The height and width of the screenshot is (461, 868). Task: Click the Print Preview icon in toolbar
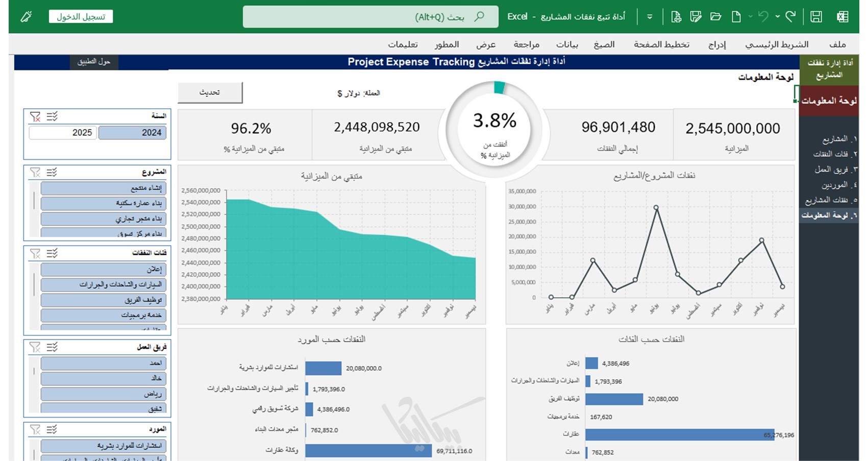pos(676,17)
